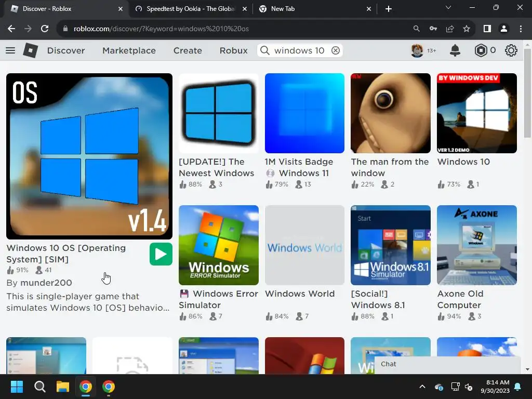
Task: Open the Windows World game thumbnail
Action: 304,245
